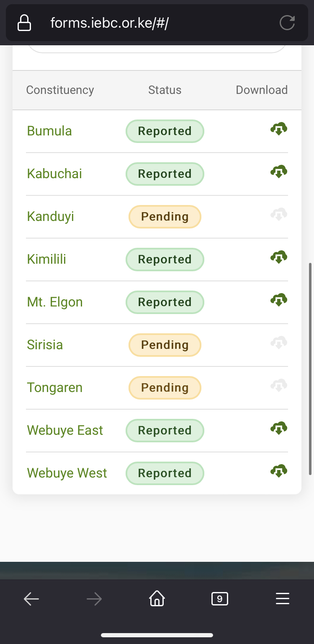Download the Bumula constituency form

click(x=279, y=129)
